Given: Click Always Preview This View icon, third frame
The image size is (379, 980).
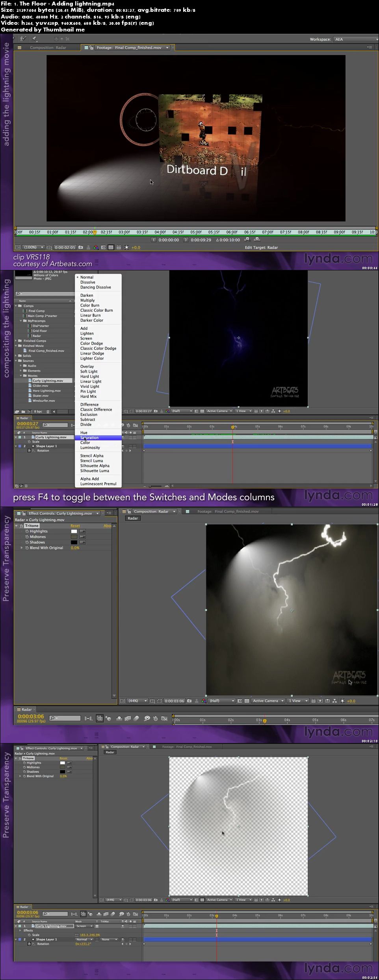Looking at the screenshot, I should click(x=122, y=701).
